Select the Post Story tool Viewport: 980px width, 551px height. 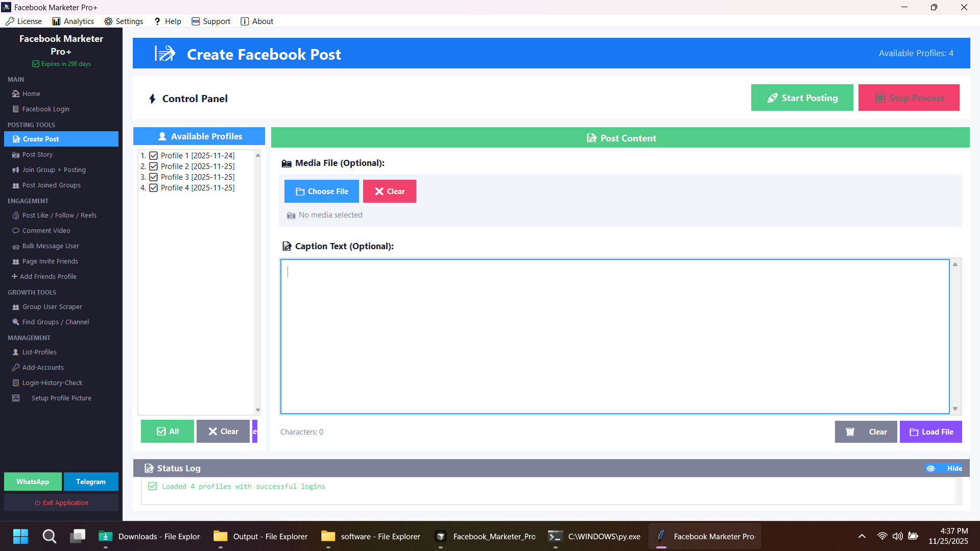[x=37, y=154]
